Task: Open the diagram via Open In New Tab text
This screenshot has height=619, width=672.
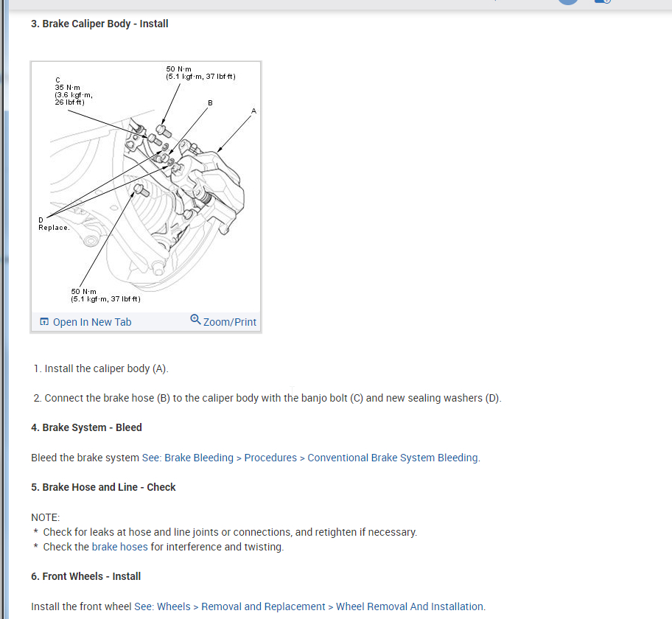Action: (x=91, y=322)
